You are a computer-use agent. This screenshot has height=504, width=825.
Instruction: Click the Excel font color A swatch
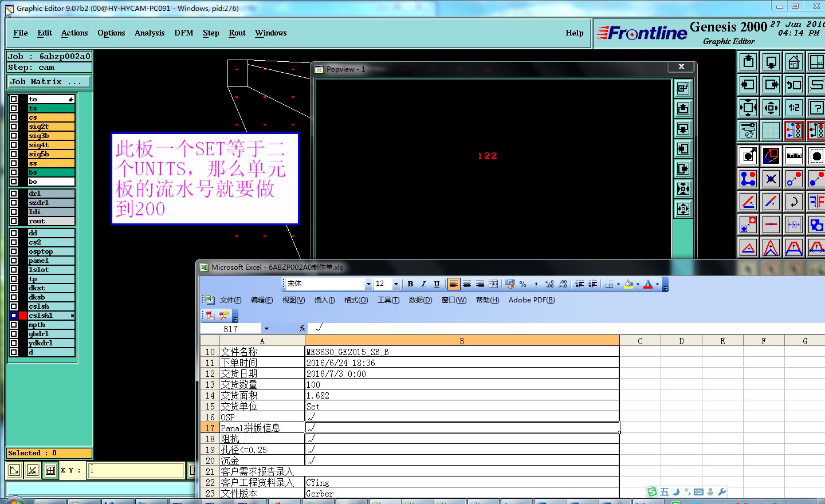[648, 284]
